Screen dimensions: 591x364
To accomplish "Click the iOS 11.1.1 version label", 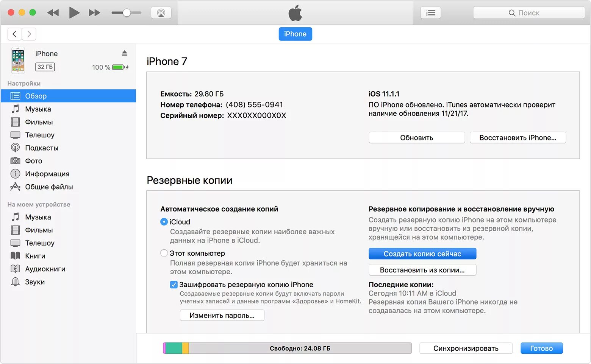I will pyautogui.click(x=384, y=94).
